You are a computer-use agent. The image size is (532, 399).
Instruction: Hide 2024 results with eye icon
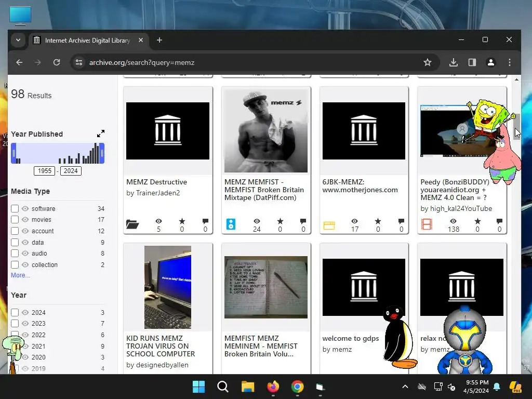point(25,312)
